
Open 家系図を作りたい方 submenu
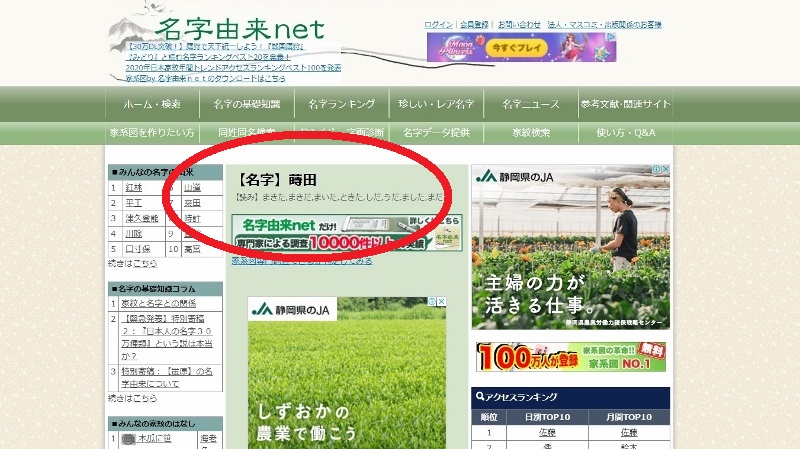152,133
